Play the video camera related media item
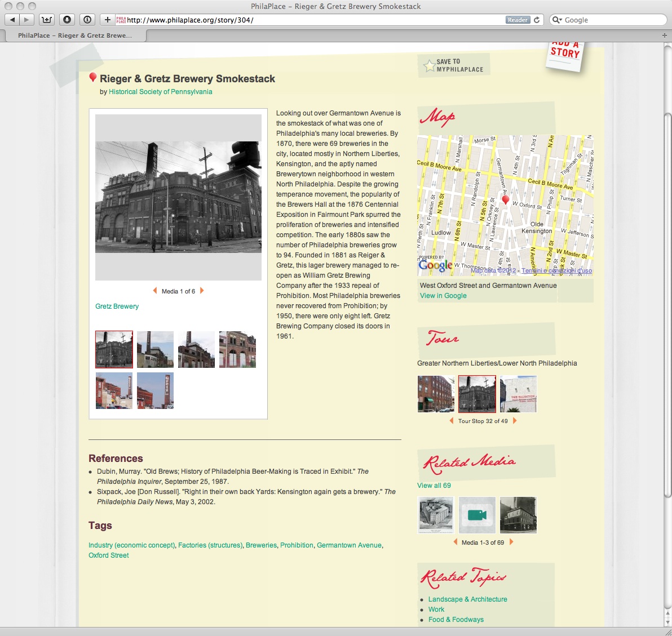Image resolution: width=672 pixels, height=636 pixels. (477, 515)
